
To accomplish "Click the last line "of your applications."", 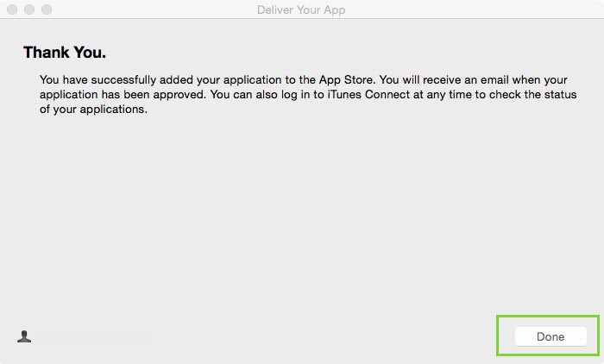I will click(x=93, y=110).
